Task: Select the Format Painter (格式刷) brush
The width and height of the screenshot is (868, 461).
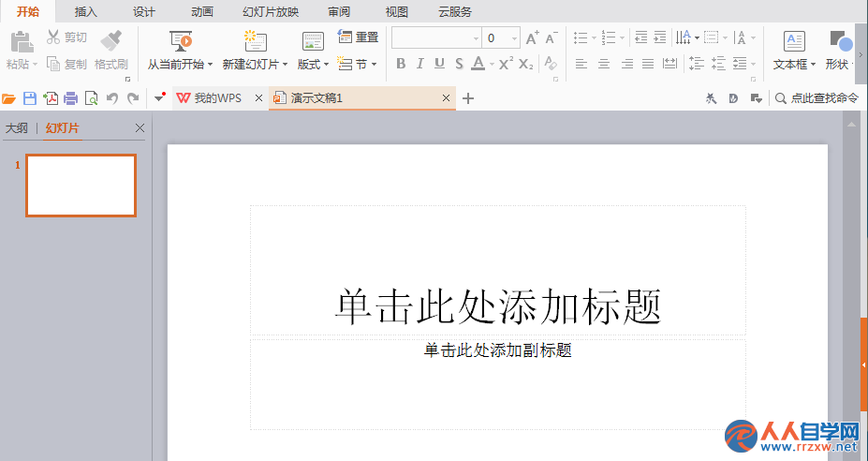Action: (111, 41)
